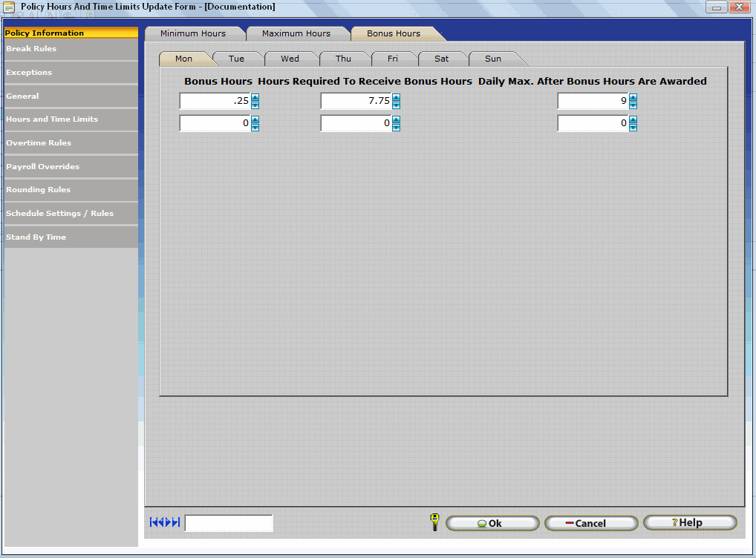The height and width of the screenshot is (558, 756).
Task: Open the Sun day tab
Action: 493,59
